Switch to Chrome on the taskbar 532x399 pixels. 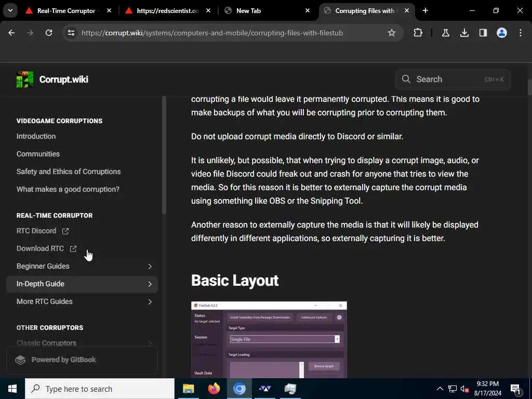pyautogui.click(x=239, y=389)
